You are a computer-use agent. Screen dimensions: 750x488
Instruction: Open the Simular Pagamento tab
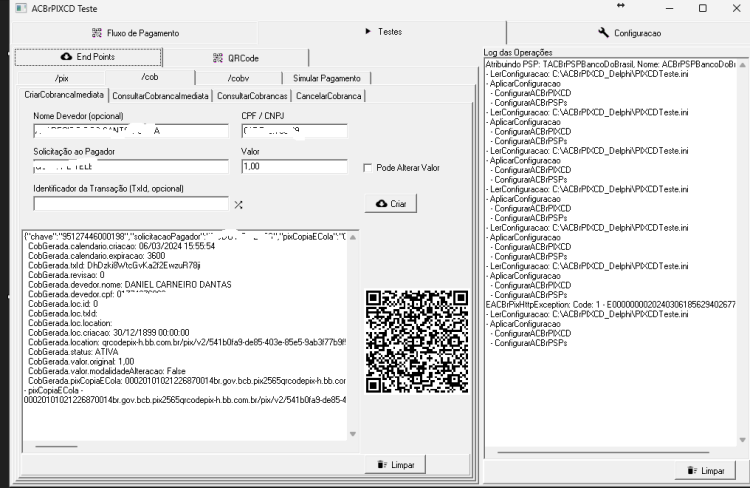coord(327,78)
